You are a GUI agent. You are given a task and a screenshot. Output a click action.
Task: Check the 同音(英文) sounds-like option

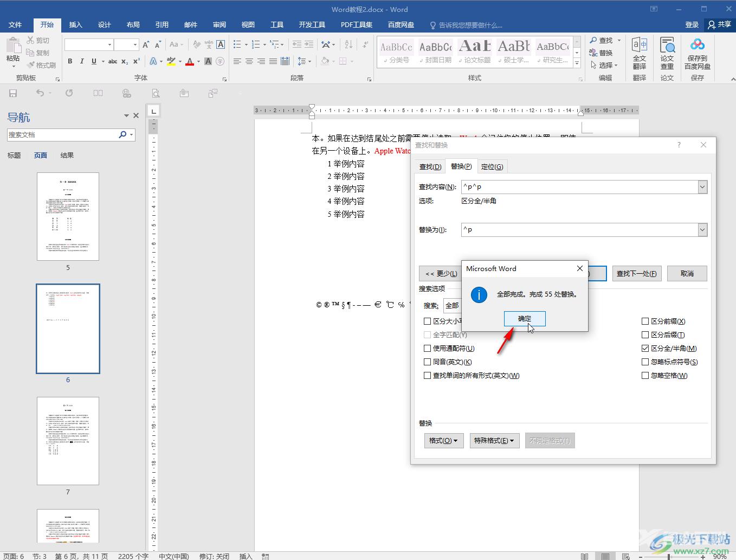[x=428, y=362]
